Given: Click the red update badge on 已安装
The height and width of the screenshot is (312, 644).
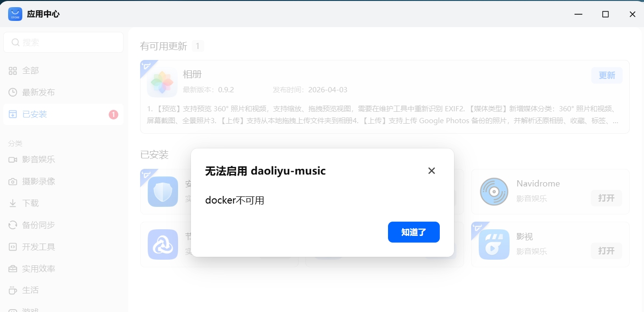Looking at the screenshot, I should tap(114, 114).
